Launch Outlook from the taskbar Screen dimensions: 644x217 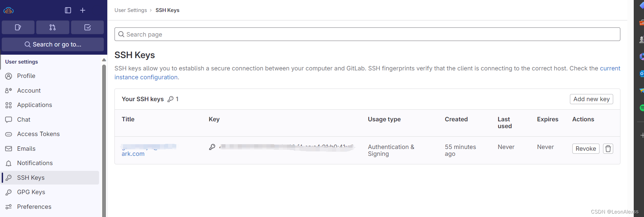tap(641, 74)
